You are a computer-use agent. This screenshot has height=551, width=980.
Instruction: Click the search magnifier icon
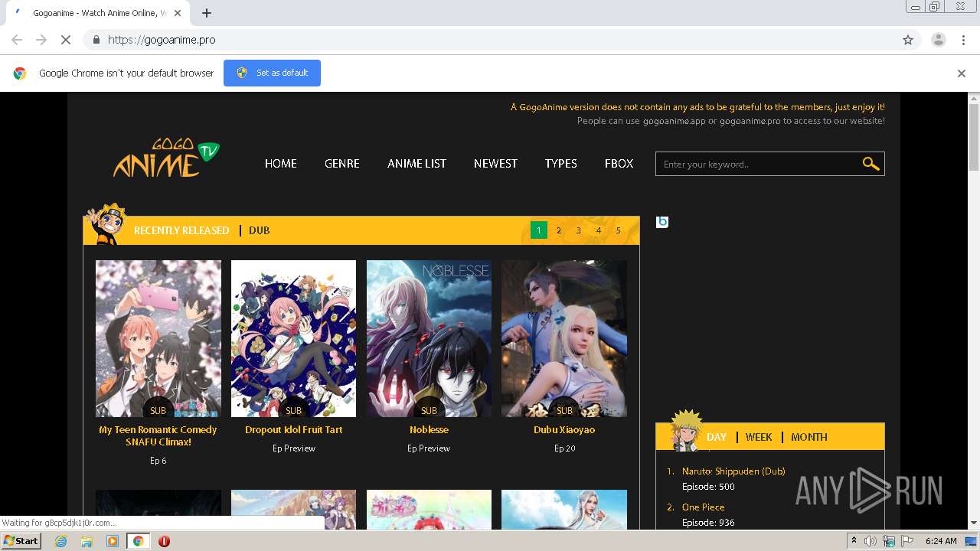pos(871,164)
